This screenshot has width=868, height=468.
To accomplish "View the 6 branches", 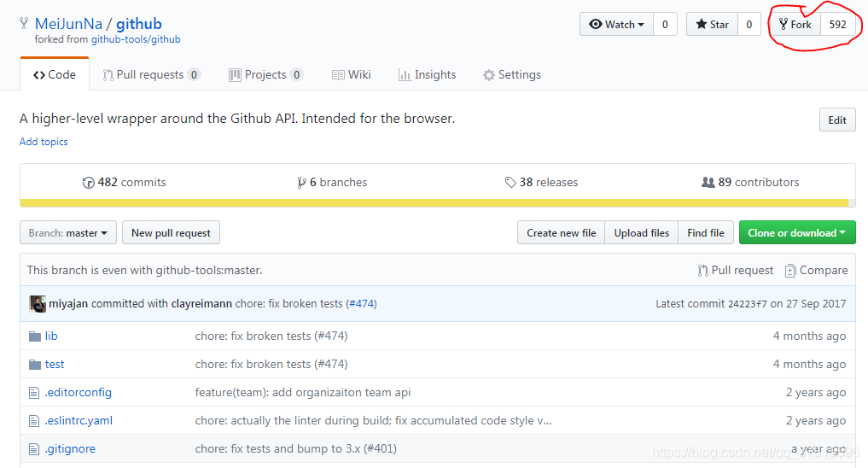I will [332, 182].
